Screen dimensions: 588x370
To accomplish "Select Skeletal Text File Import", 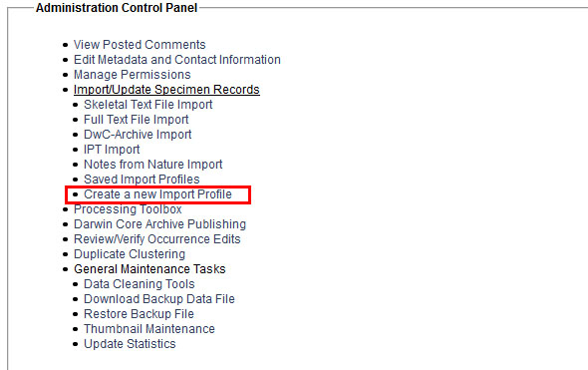I will [x=148, y=105].
